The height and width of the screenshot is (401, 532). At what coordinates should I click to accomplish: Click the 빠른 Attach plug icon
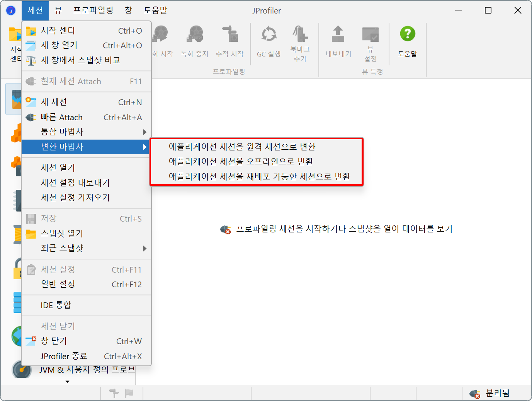[31, 117]
